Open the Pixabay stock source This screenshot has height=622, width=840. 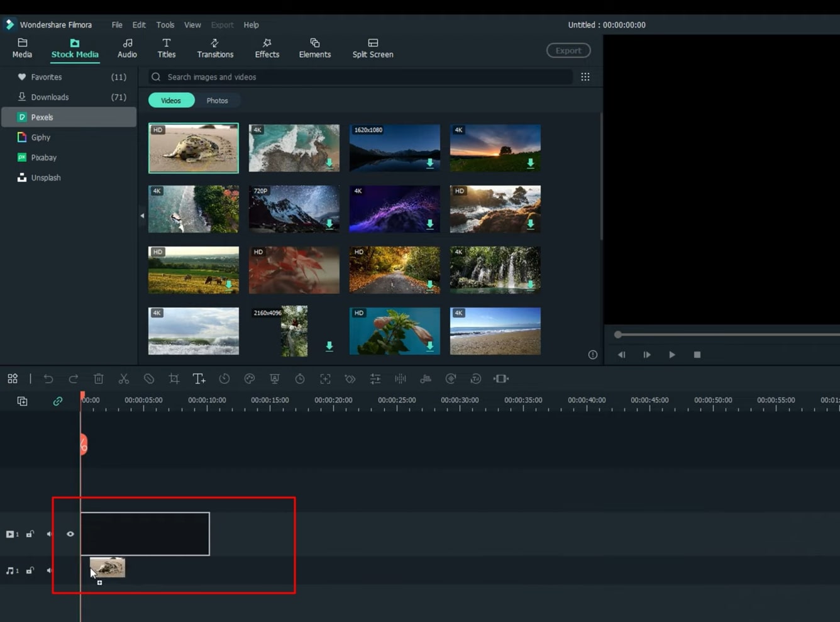coord(43,157)
